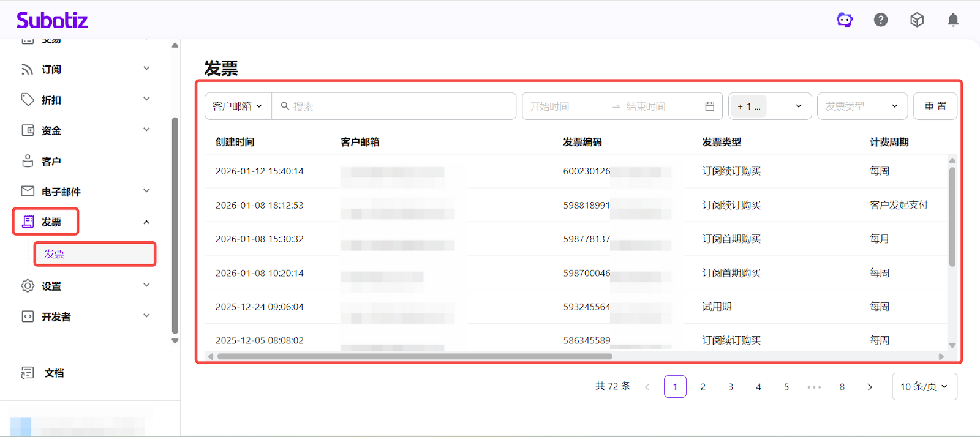Go to page 2 of invoices

(x=703, y=387)
